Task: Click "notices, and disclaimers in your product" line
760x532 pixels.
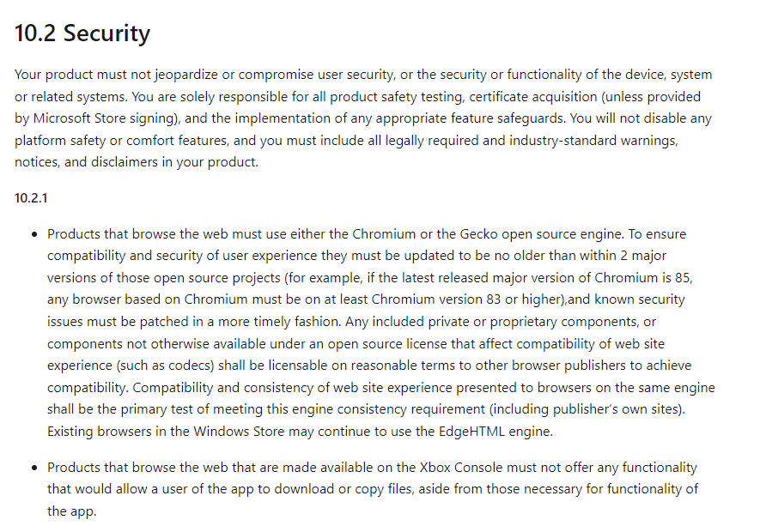Action: pyautogui.click(x=137, y=162)
